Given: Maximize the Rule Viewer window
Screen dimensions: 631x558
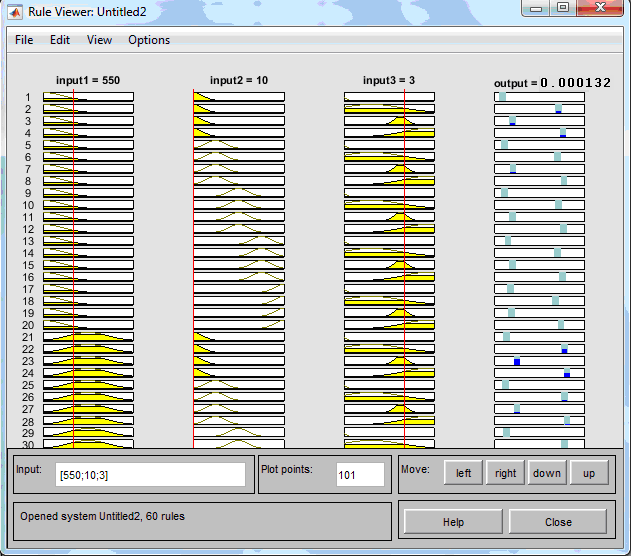Looking at the screenshot, I should click(563, 8).
